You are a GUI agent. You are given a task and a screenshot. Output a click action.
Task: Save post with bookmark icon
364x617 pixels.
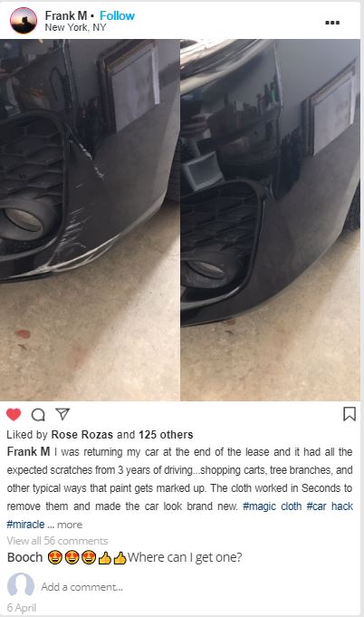pyautogui.click(x=350, y=414)
